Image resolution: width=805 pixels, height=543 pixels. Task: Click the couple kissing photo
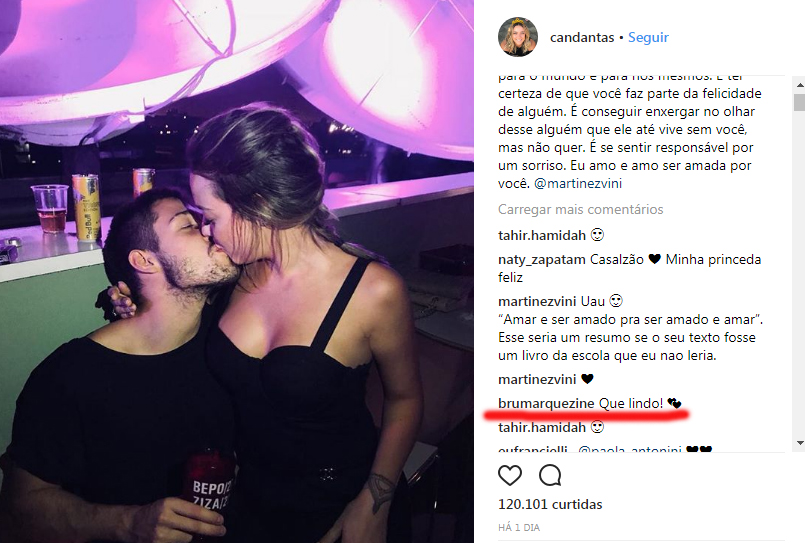(237, 272)
